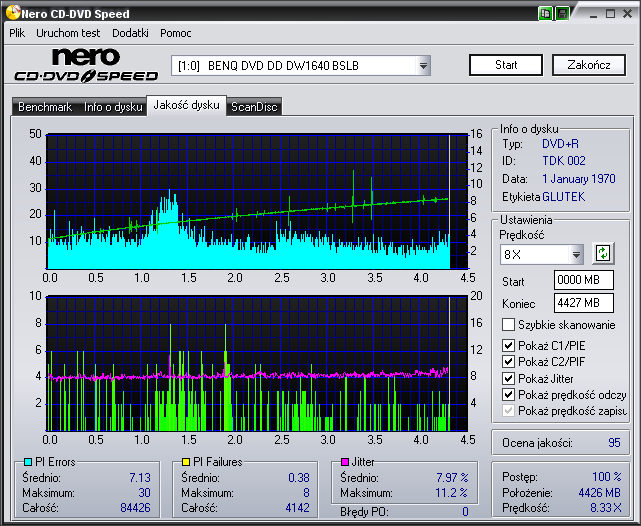Click the disc ID TDK 002

pos(564,161)
